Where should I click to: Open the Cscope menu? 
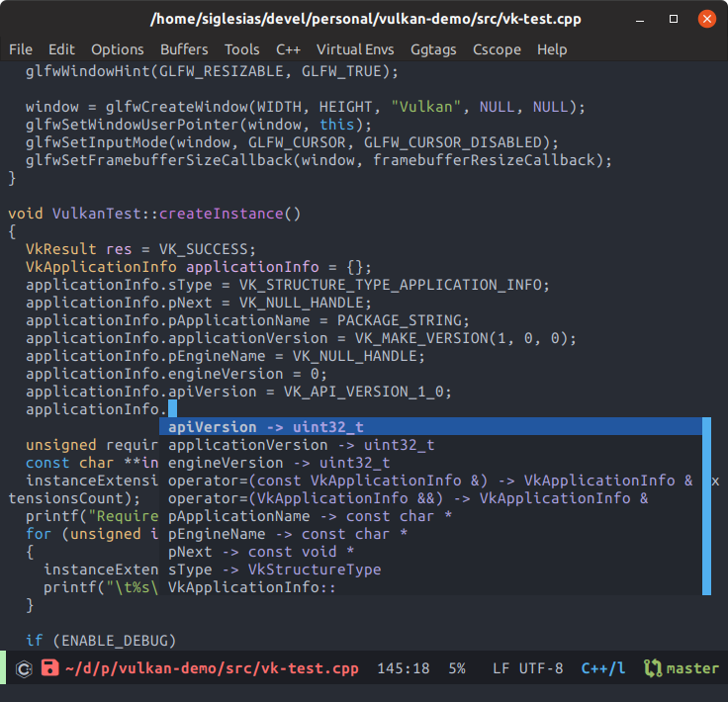(x=497, y=49)
